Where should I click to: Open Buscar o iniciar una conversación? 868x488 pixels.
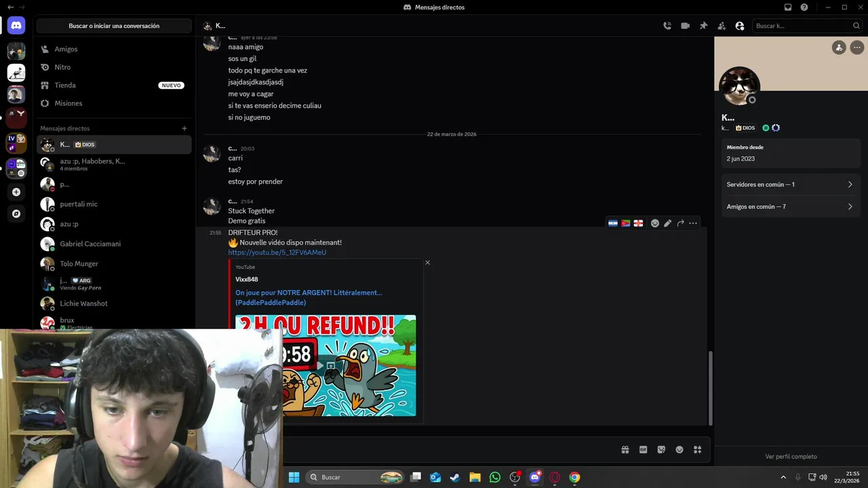coord(114,26)
